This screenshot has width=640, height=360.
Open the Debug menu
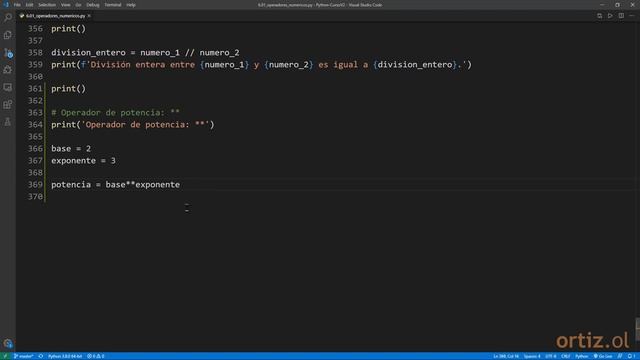coord(93,5)
